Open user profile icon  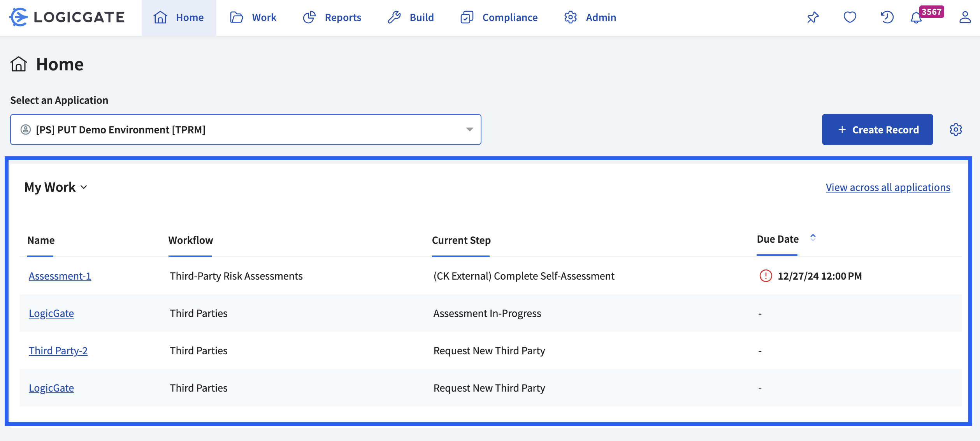click(965, 17)
